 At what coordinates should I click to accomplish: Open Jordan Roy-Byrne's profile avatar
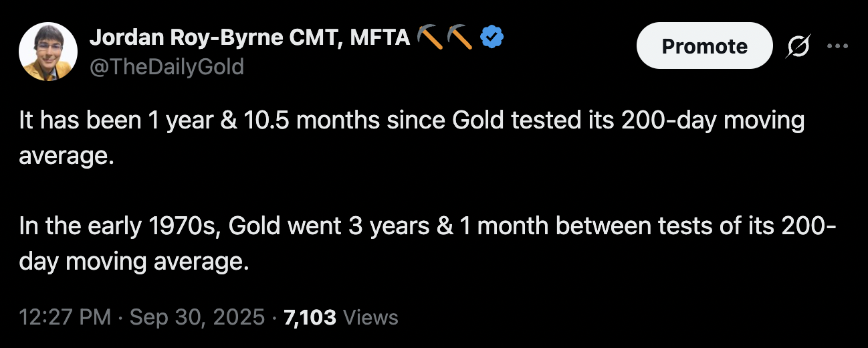click(47, 52)
